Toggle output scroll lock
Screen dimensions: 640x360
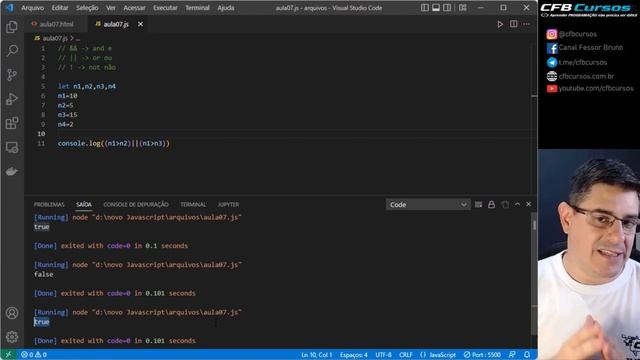coord(491,204)
